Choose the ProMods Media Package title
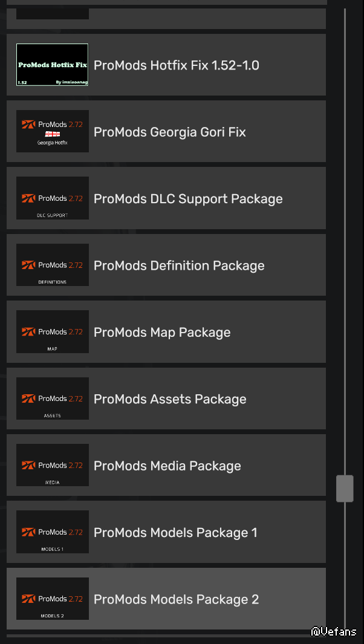 pyautogui.click(x=167, y=466)
